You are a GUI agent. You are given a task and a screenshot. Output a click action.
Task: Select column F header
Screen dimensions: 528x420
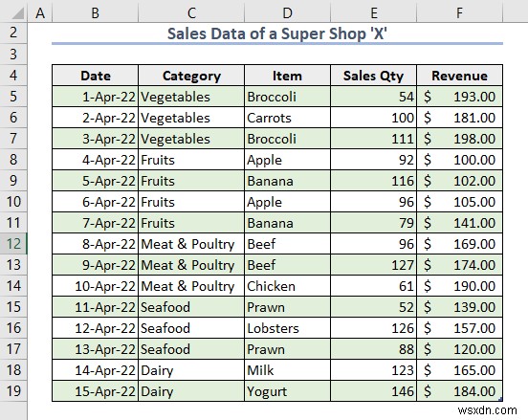pyautogui.click(x=460, y=13)
